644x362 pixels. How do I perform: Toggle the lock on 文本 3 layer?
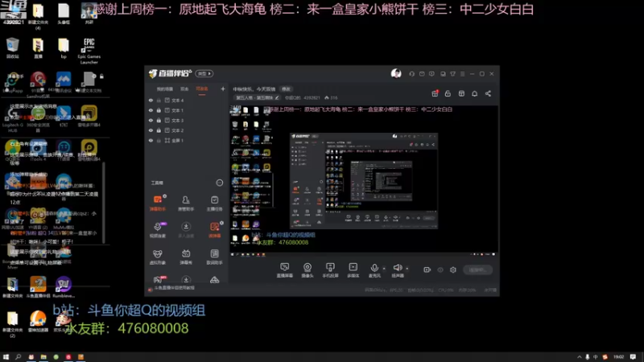159,120
